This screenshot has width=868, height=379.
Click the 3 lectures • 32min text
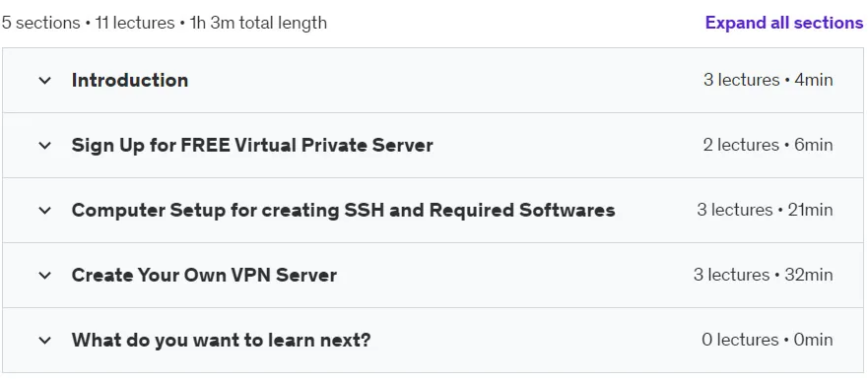click(x=764, y=275)
